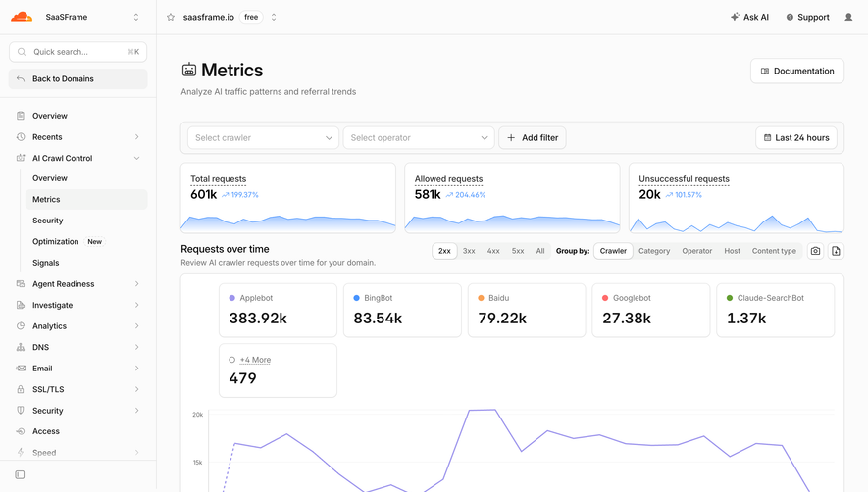The image size is (868, 492).
Task: Click the SSL/TLS lock icon
Action: 21,389
